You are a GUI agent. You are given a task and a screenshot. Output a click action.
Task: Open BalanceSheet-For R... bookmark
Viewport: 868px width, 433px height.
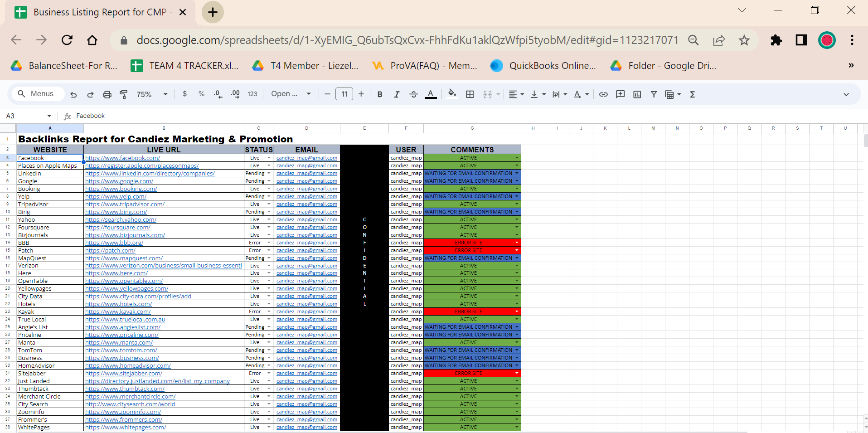[x=64, y=66]
